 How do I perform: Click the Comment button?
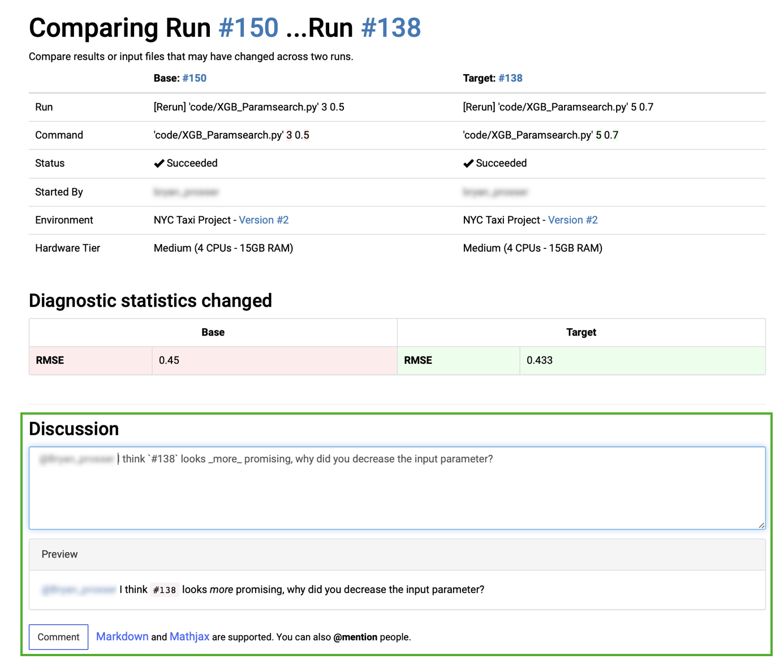pyautogui.click(x=58, y=637)
